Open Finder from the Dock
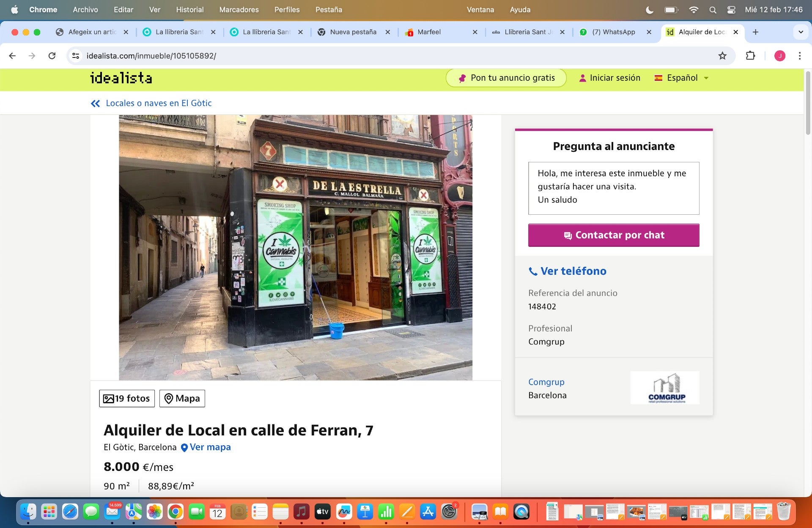Screen dimensions: 812x528 tap(28, 512)
